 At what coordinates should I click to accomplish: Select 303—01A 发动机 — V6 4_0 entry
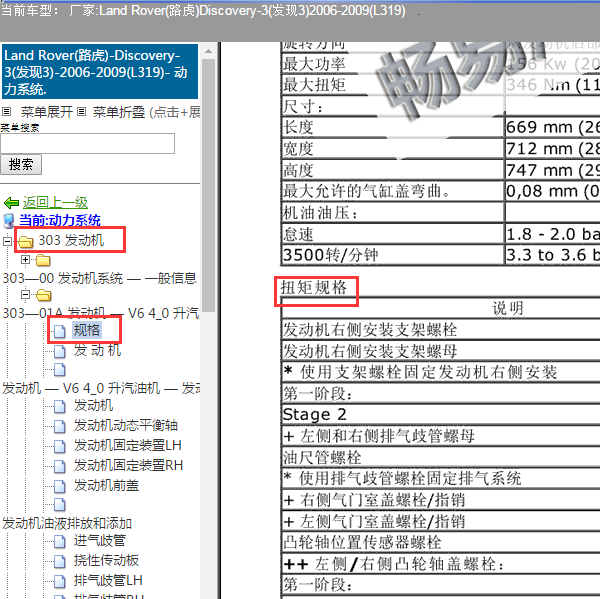[101, 313]
